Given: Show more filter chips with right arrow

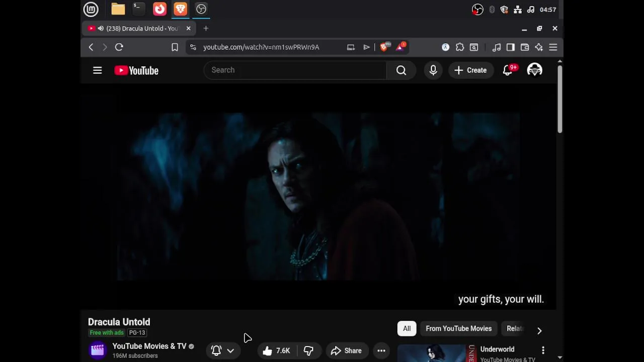Looking at the screenshot, I should 539,330.
